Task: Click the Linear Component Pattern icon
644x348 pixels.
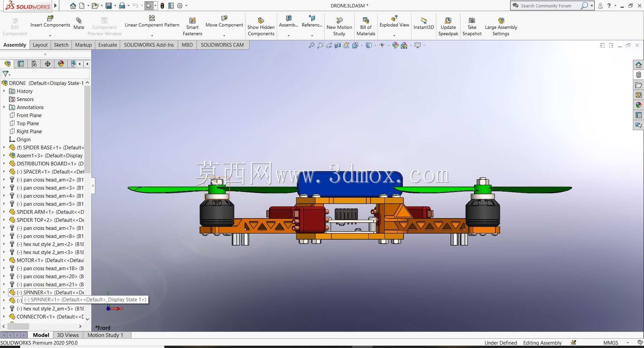Action: point(152,18)
